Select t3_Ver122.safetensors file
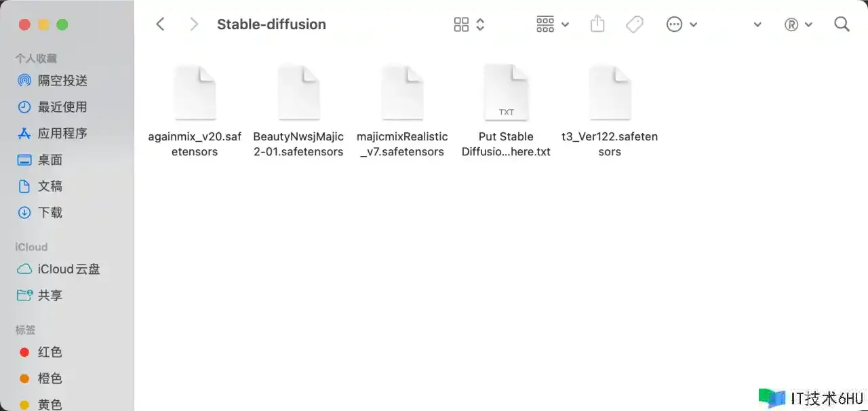This screenshot has width=868, height=411. click(610, 94)
